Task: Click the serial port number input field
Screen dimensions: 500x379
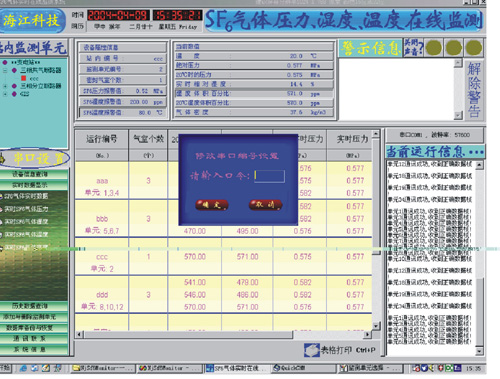Action: (x=269, y=176)
